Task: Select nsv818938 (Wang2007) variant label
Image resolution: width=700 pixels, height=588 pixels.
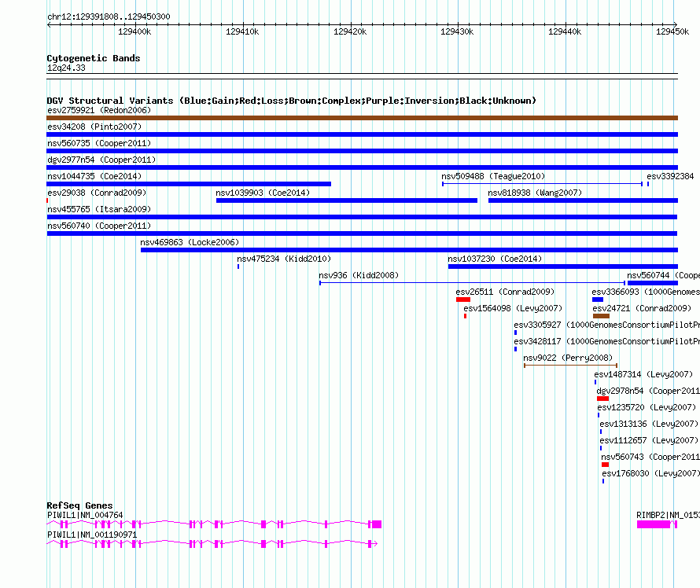Action: point(535,193)
